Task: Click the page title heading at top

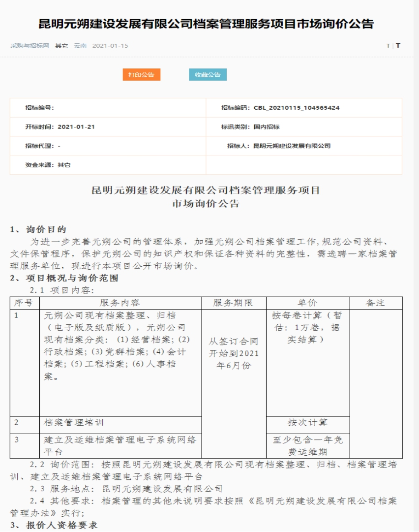Action: click(x=207, y=24)
